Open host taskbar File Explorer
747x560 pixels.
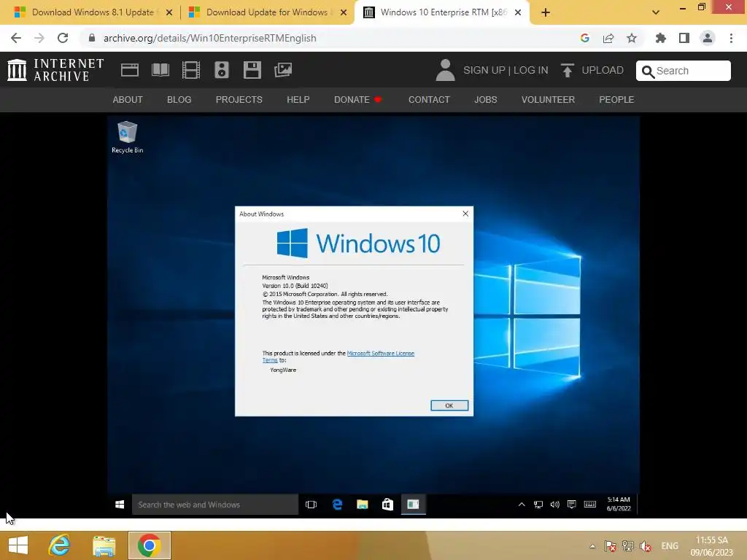click(x=104, y=545)
